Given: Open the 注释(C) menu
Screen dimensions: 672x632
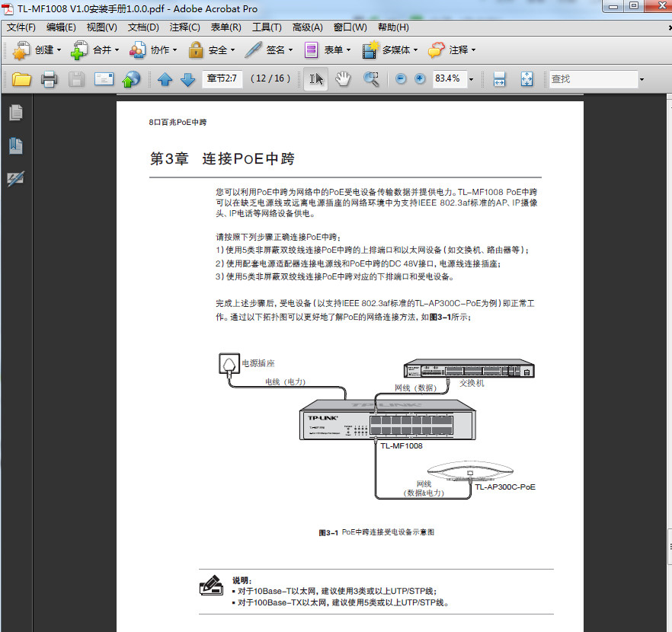Looking at the screenshot, I should 184,27.
